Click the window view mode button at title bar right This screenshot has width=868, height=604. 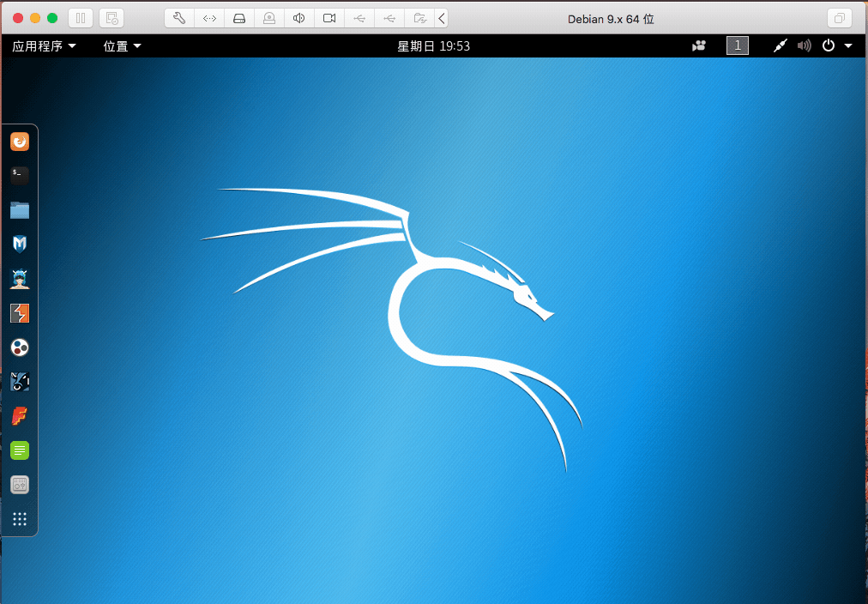point(839,18)
